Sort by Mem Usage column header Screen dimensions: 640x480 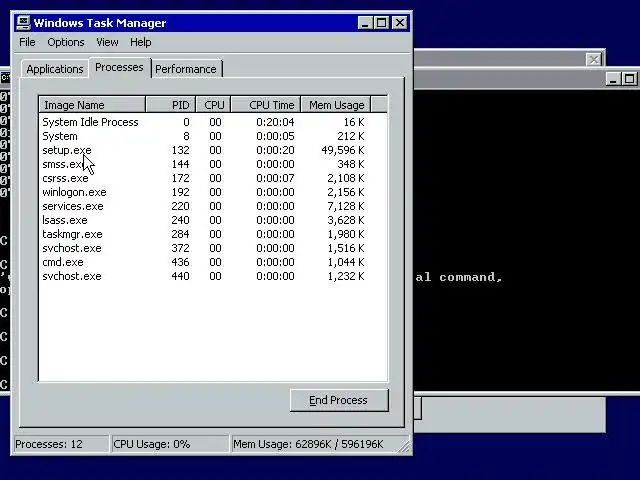[x=336, y=105]
